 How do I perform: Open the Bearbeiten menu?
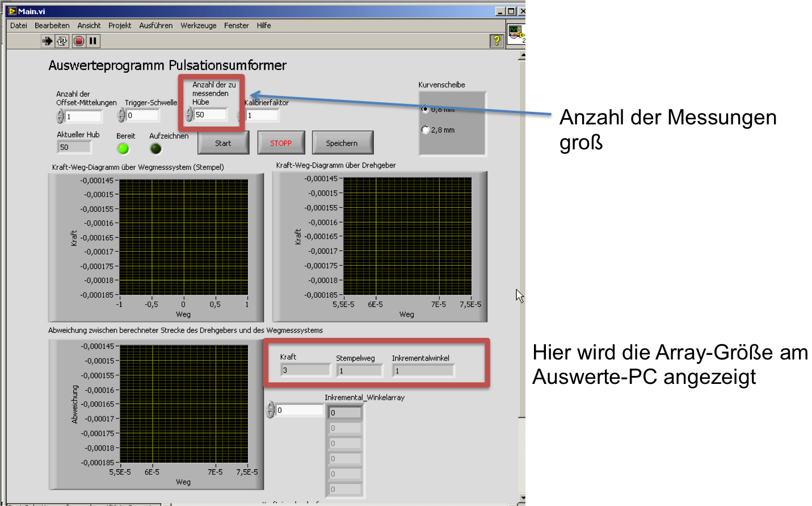pos(52,26)
